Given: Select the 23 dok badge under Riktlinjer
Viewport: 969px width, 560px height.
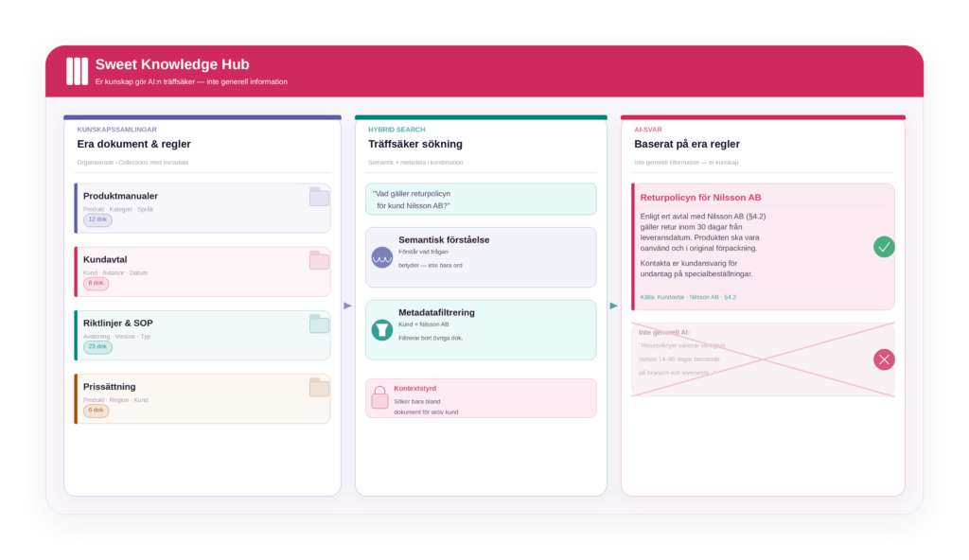Looking at the screenshot, I should [x=97, y=347].
